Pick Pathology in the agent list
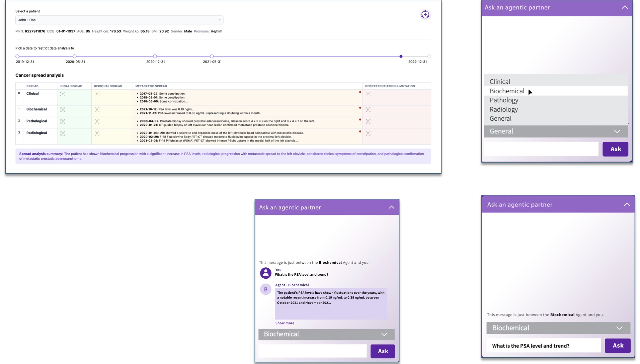The width and height of the screenshot is (640, 364). point(504,100)
